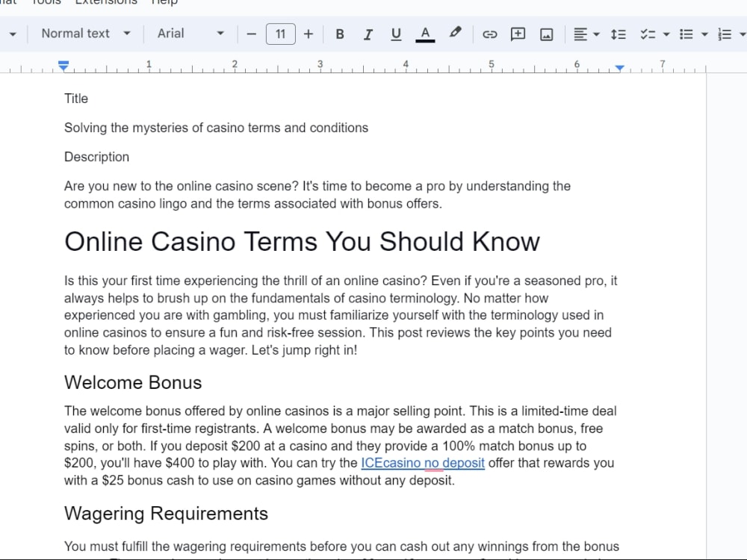Open the Normal text style dropdown
This screenshot has width=747, height=560.
click(x=86, y=34)
